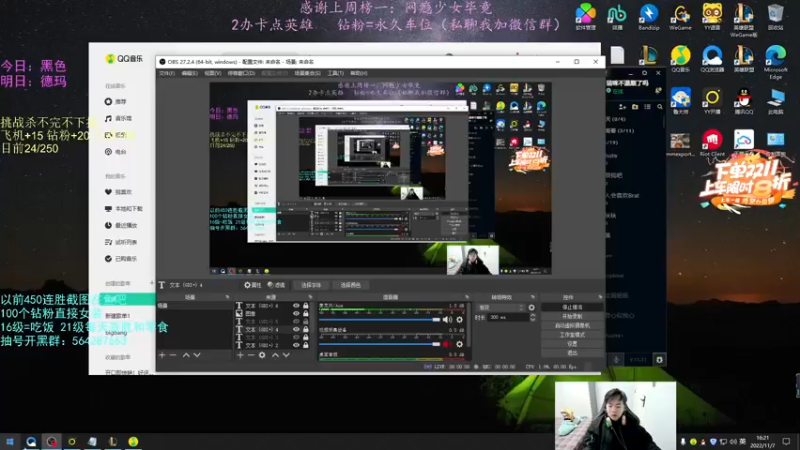Image resolution: width=800 pixels, height=450 pixels.
Task: Toggle lock on the image source
Action: tap(306, 313)
